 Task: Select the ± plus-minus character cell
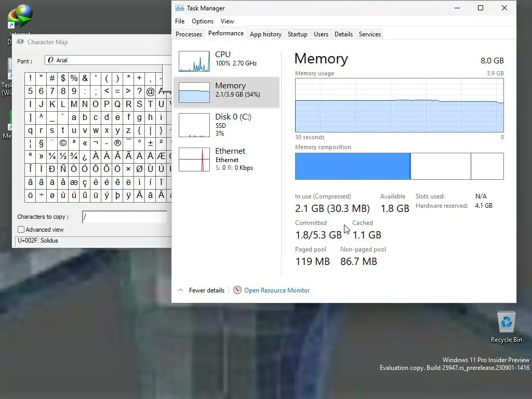coord(150,143)
